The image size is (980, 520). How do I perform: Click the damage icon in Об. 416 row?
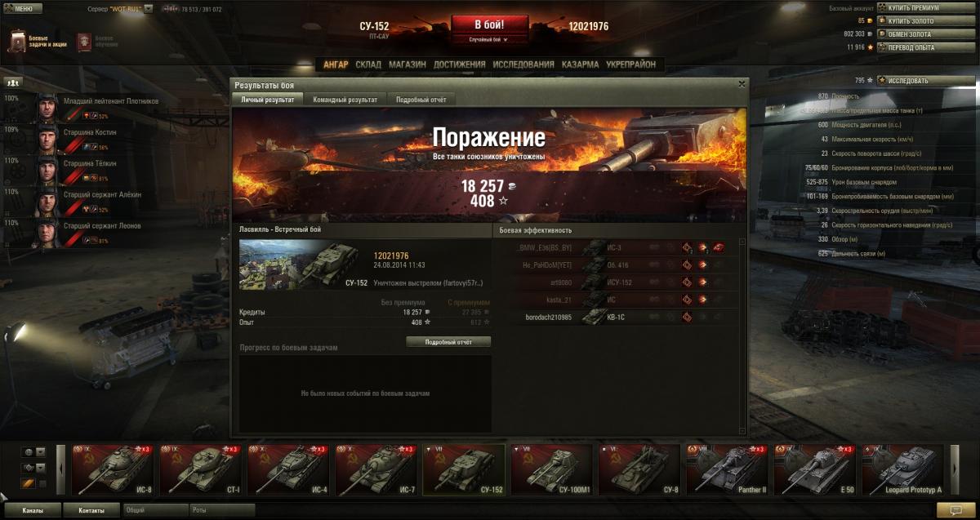click(702, 265)
